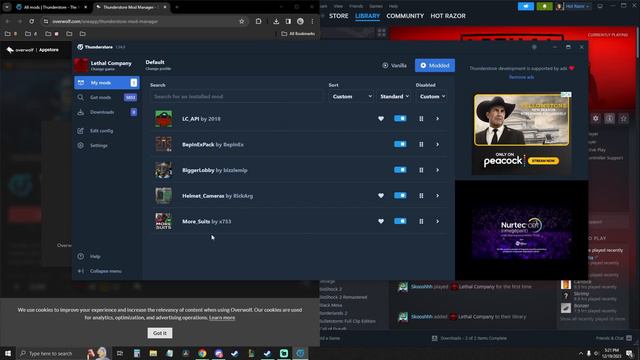640x360 pixels.
Task: Select Vanilla launch option
Action: pos(394,65)
